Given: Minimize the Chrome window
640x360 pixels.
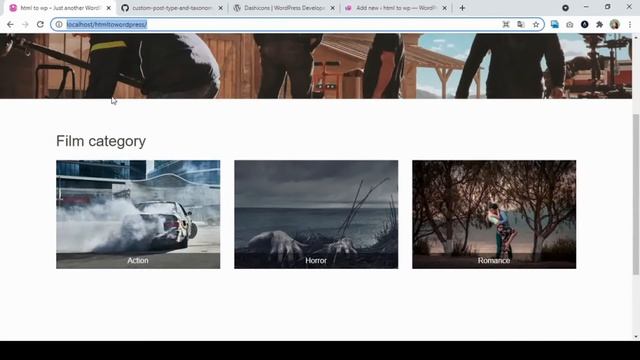Looking at the screenshot, I should [x=586, y=7].
